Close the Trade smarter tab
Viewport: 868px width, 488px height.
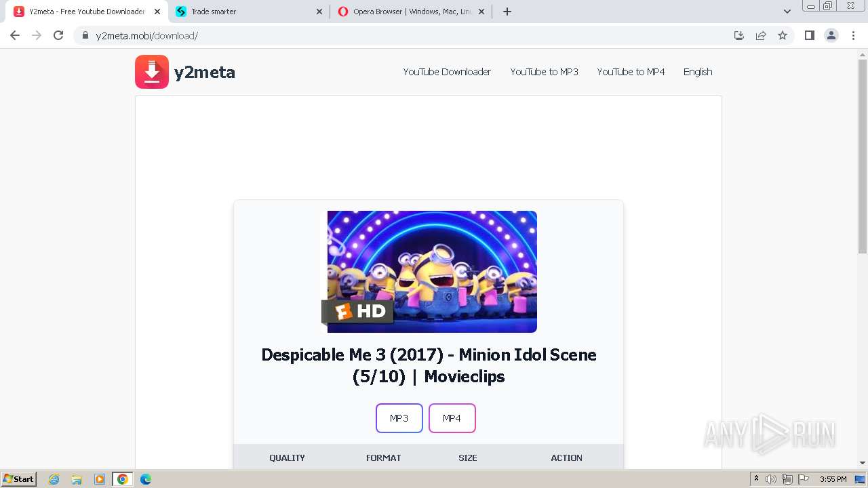point(319,12)
